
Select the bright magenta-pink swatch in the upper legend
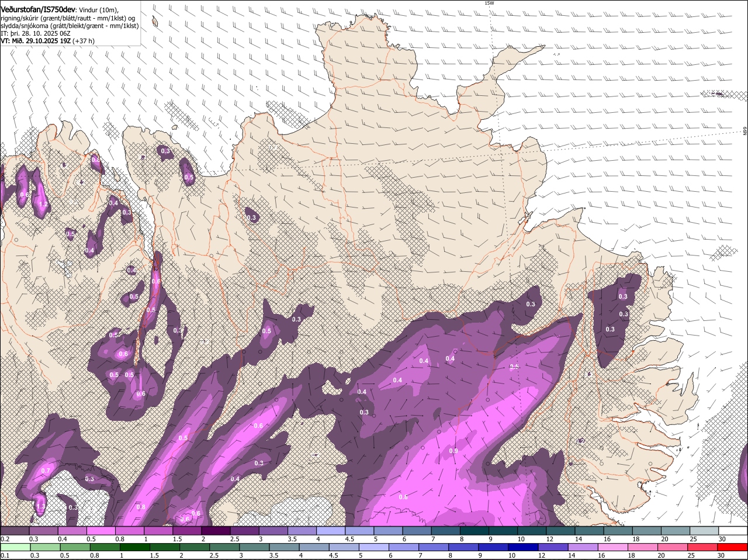pyautogui.click(x=101, y=531)
